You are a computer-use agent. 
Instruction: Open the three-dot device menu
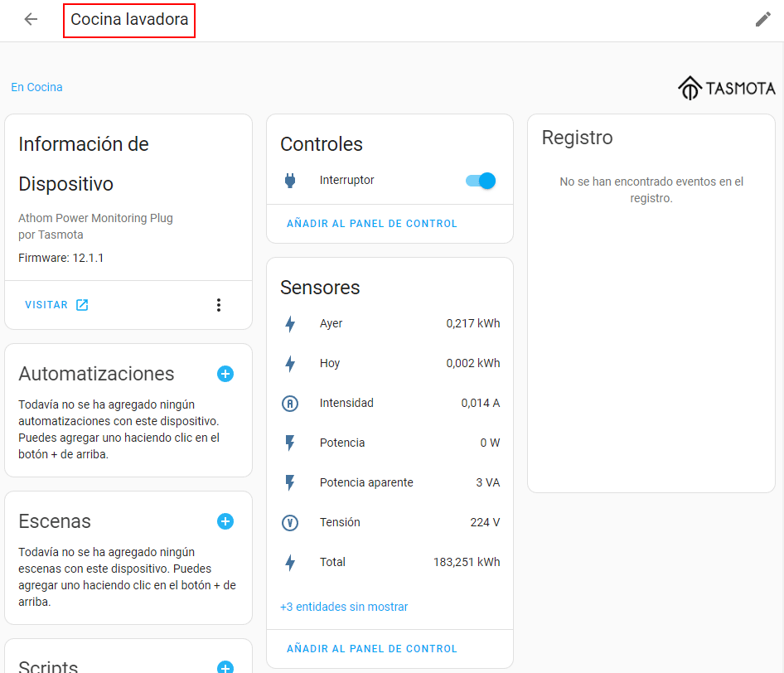click(x=219, y=305)
